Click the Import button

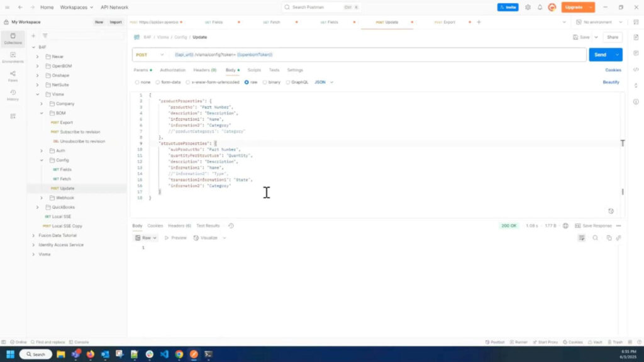pyautogui.click(x=116, y=22)
